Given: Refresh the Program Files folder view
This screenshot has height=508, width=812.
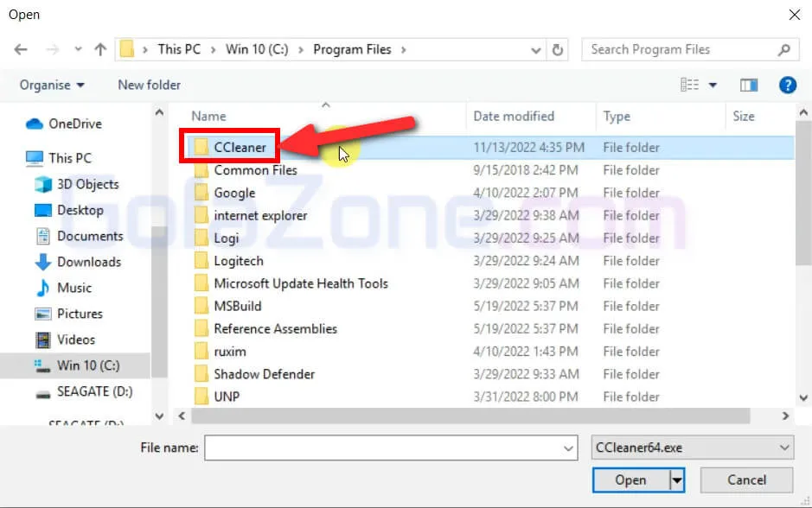Looking at the screenshot, I should pos(556,49).
